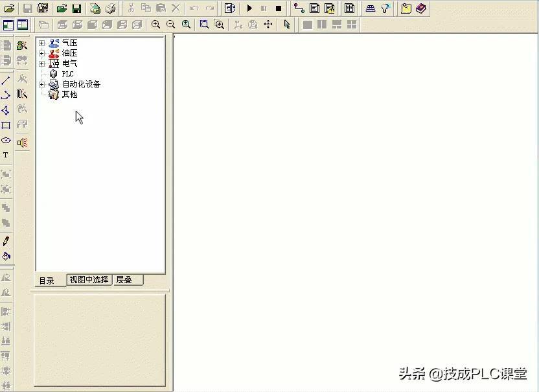Select the PLC item in tree
The width and height of the screenshot is (539, 392).
67,74
